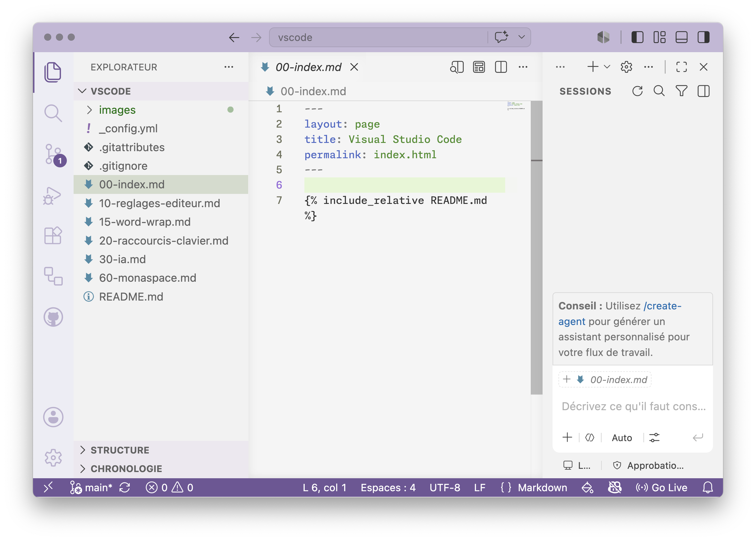The image size is (756, 541).
Task: Open .gitignore file
Action: (161, 166)
